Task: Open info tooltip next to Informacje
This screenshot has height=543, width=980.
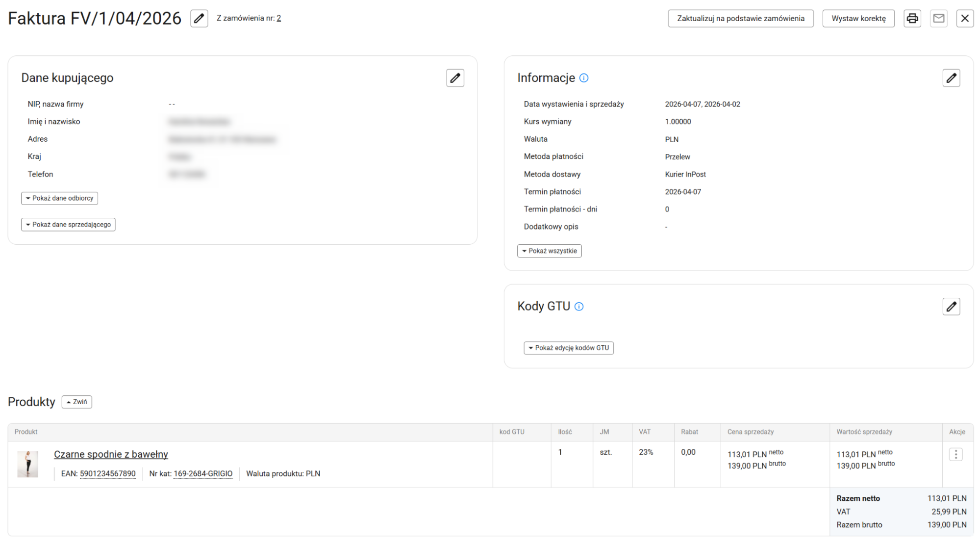Action: (x=584, y=78)
